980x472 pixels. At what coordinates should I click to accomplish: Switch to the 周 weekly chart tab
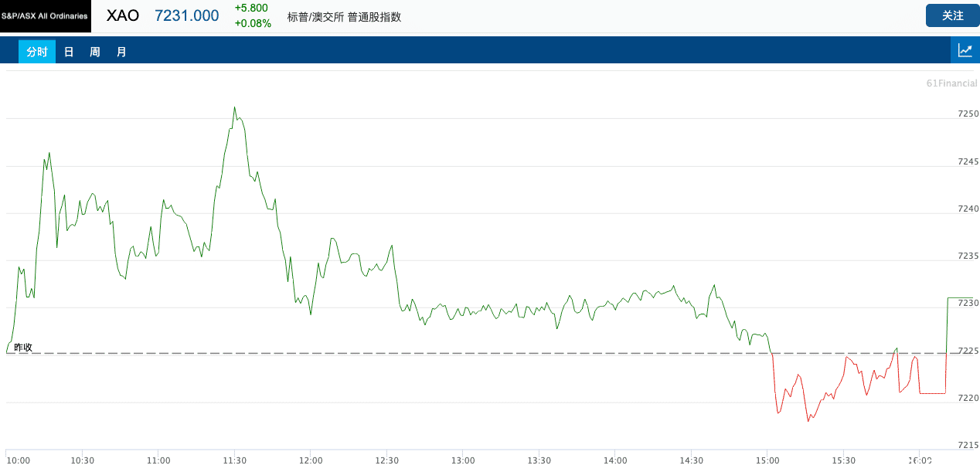click(95, 52)
